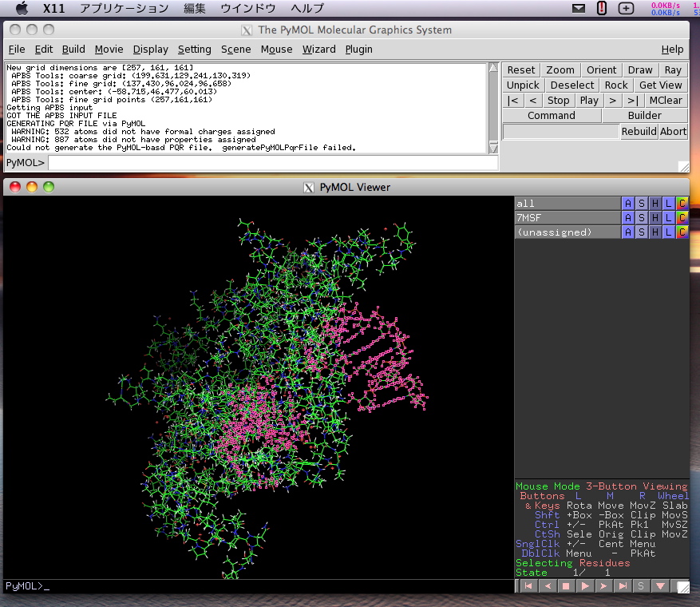This screenshot has height=607, width=700.
Task: Click the plus-box menu bar icon
Action: (x=626, y=8)
